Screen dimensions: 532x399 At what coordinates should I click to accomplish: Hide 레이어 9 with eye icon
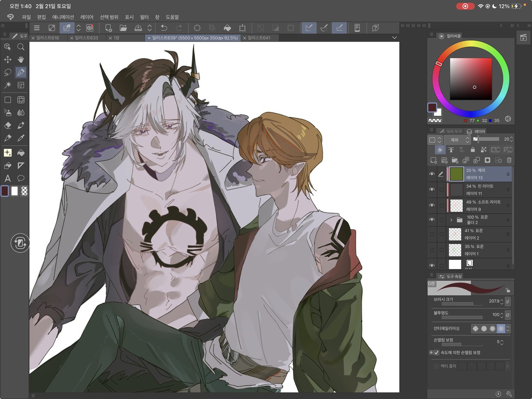432,205
